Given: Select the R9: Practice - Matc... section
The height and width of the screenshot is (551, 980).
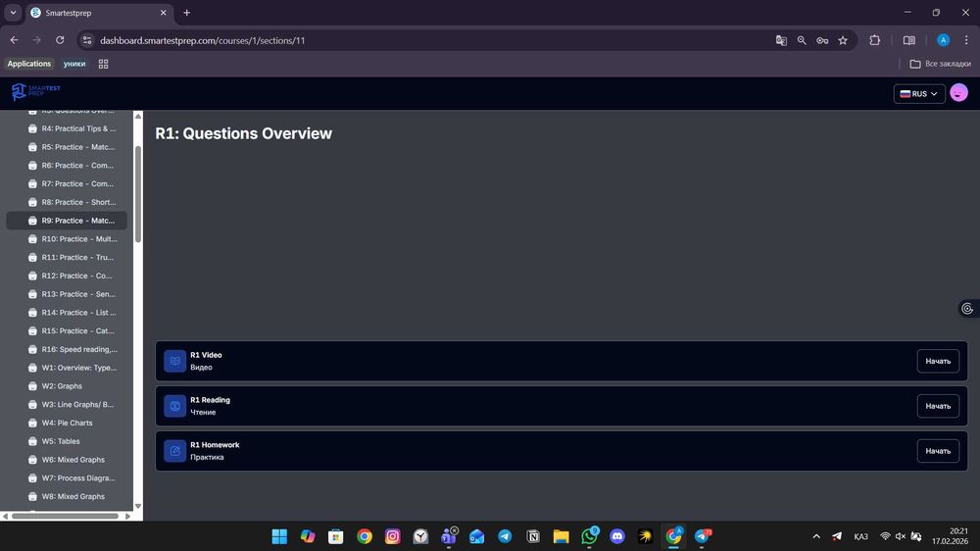Looking at the screenshot, I should [x=67, y=221].
